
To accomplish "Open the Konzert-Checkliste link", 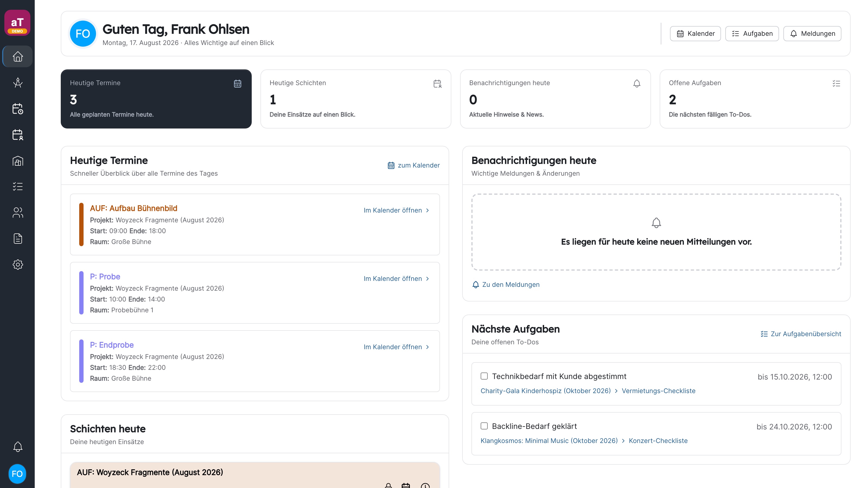I will (658, 441).
